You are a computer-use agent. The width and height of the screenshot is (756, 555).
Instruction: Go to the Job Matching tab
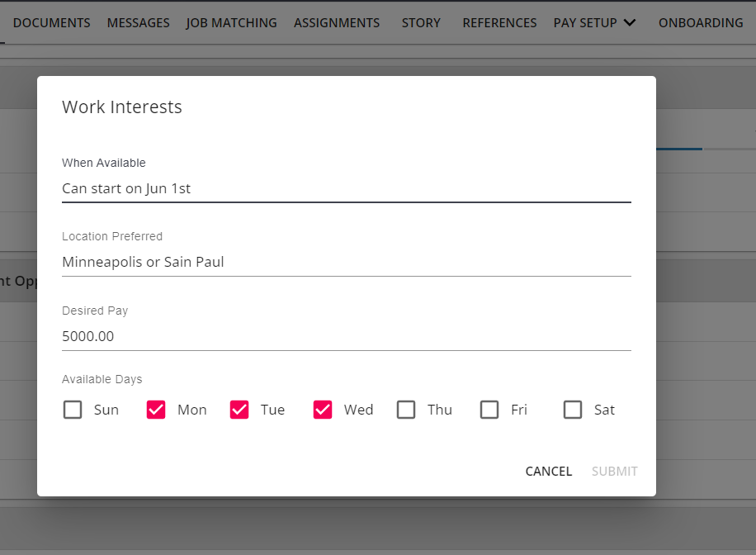231,22
